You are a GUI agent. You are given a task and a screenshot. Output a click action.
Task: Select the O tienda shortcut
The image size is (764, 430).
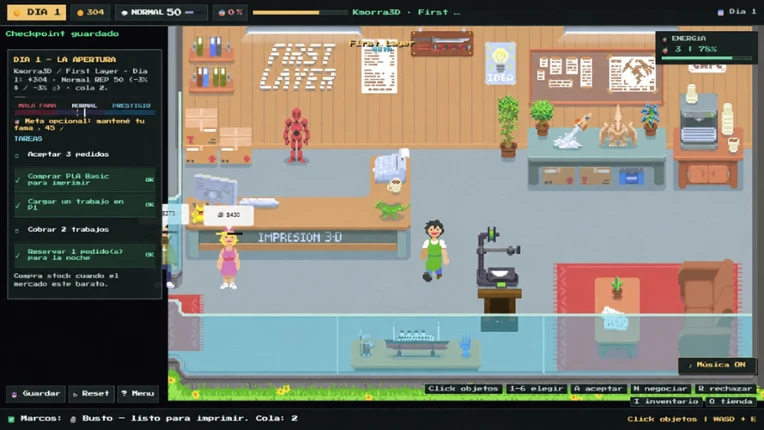click(x=730, y=401)
